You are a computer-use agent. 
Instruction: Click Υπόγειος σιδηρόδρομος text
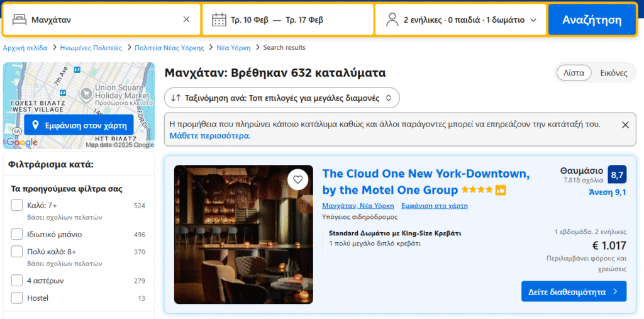(360, 216)
